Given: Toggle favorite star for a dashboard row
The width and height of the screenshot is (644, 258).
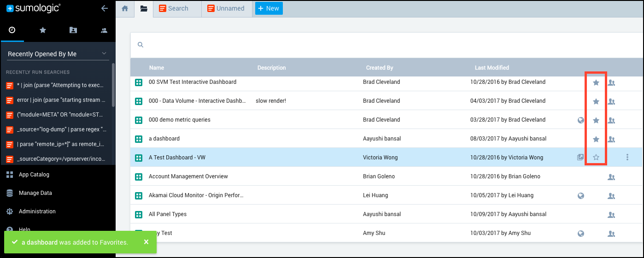Looking at the screenshot, I should point(596,139).
